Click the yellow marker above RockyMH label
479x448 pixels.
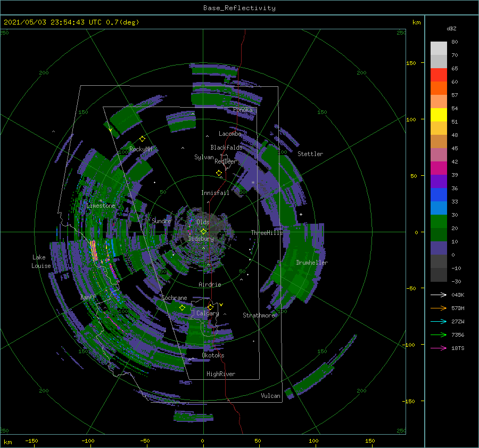(142, 139)
